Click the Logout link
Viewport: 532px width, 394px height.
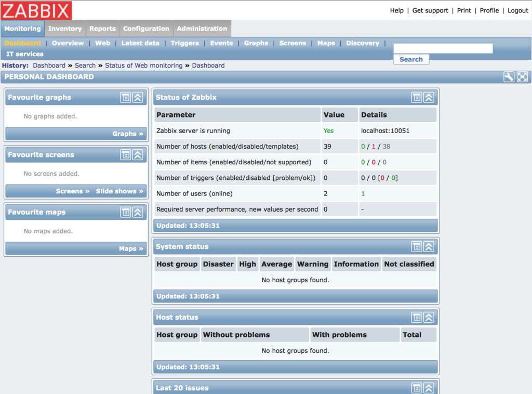point(518,10)
